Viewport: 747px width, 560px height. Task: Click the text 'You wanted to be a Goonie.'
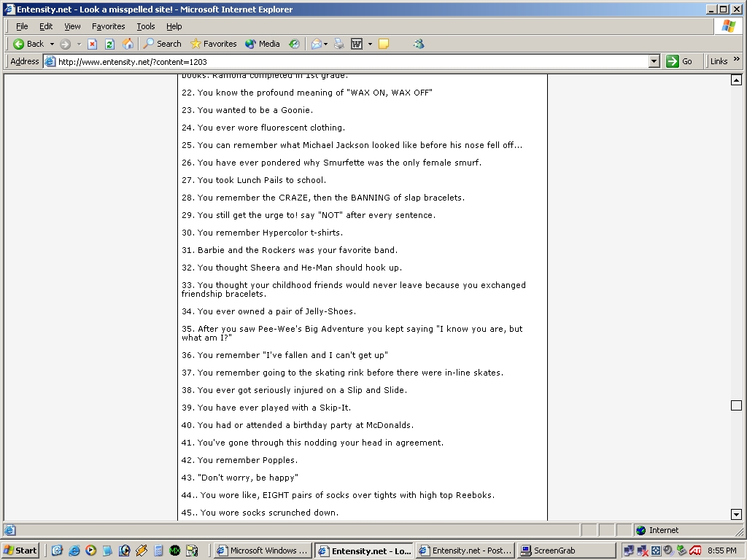click(x=255, y=110)
